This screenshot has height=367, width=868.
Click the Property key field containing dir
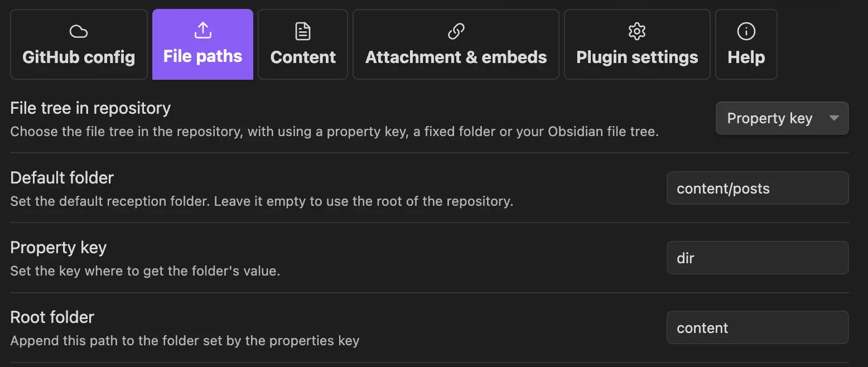click(x=757, y=258)
